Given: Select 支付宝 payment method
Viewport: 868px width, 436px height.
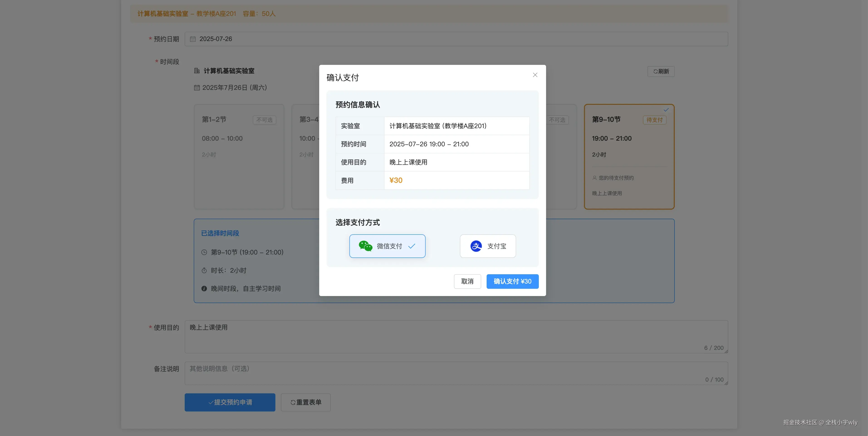Looking at the screenshot, I should (488, 246).
